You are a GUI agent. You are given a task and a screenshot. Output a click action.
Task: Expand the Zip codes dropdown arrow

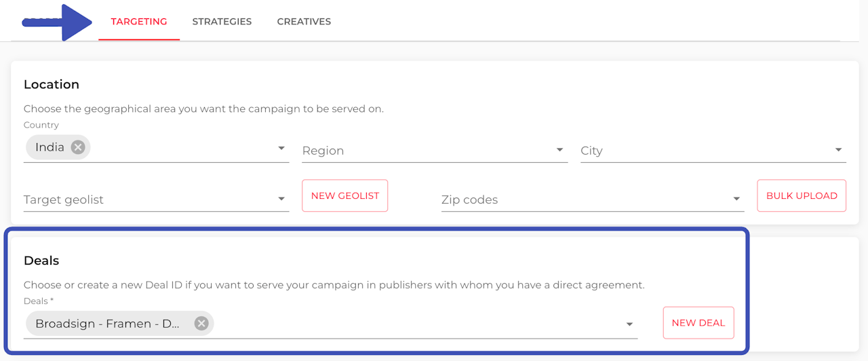click(736, 199)
